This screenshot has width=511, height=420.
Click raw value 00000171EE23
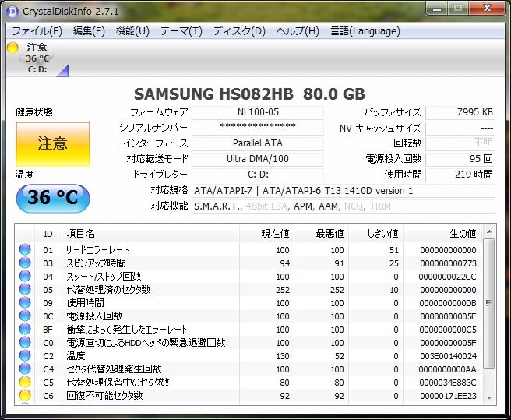[448, 396]
